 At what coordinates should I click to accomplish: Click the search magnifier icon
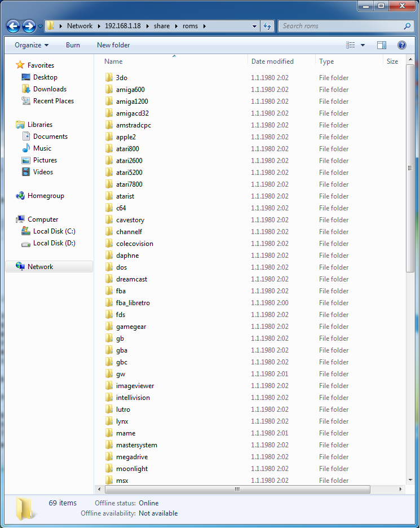[x=407, y=26]
